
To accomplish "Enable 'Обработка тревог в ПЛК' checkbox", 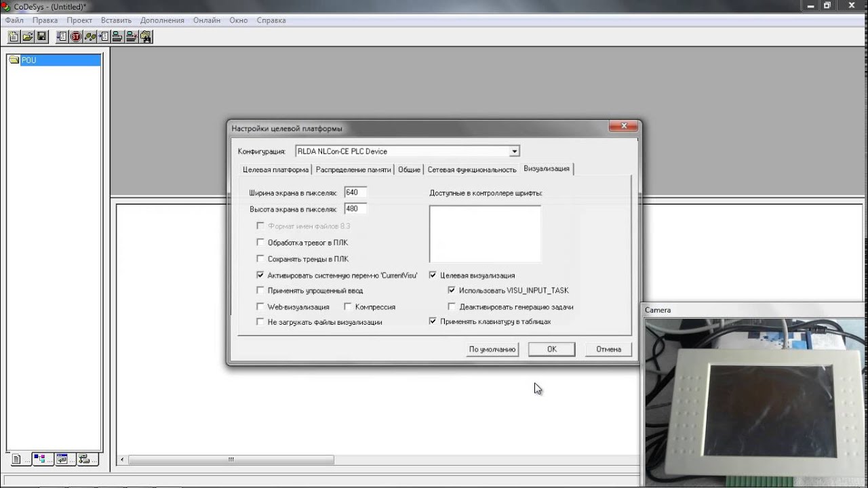I will (x=260, y=242).
